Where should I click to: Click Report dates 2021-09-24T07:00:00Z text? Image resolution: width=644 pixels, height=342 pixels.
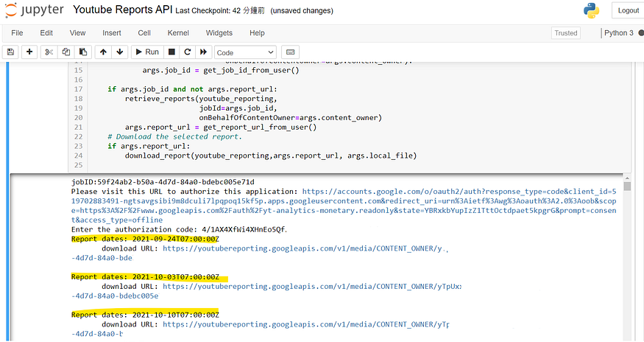pos(145,239)
